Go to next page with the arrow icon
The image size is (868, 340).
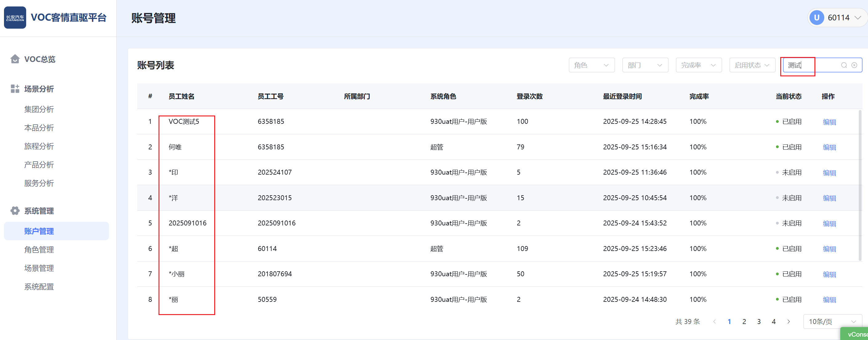pos(788,322)
